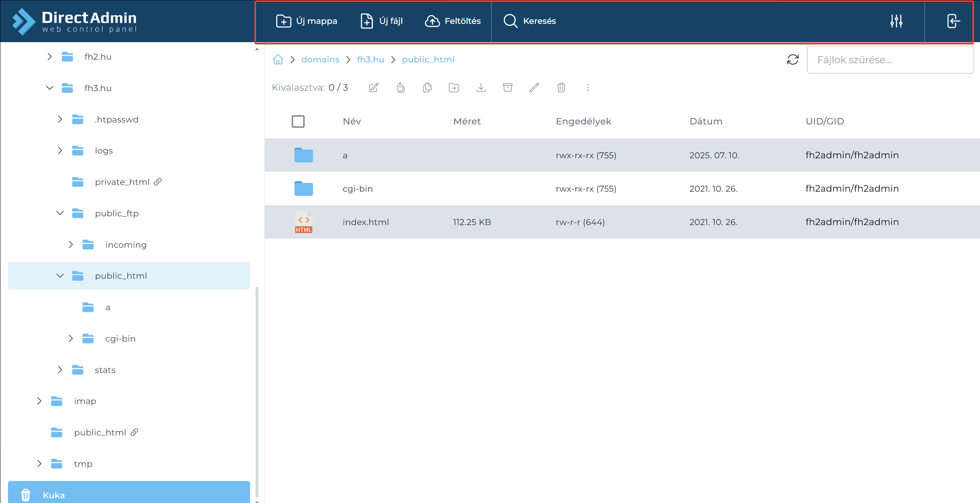This screenshot has width=980, height=503.
Task: Click the logs folder icon in tree
Action: tap(78, 151)
